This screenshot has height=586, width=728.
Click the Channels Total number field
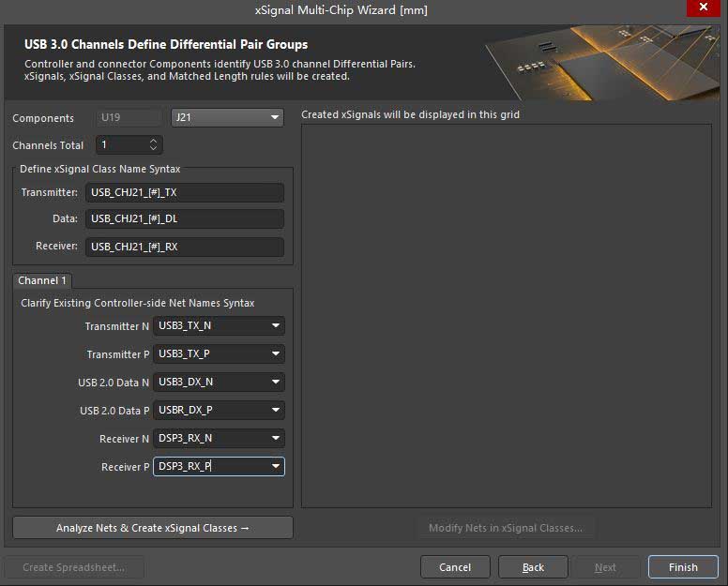click(x=120, y=145)
